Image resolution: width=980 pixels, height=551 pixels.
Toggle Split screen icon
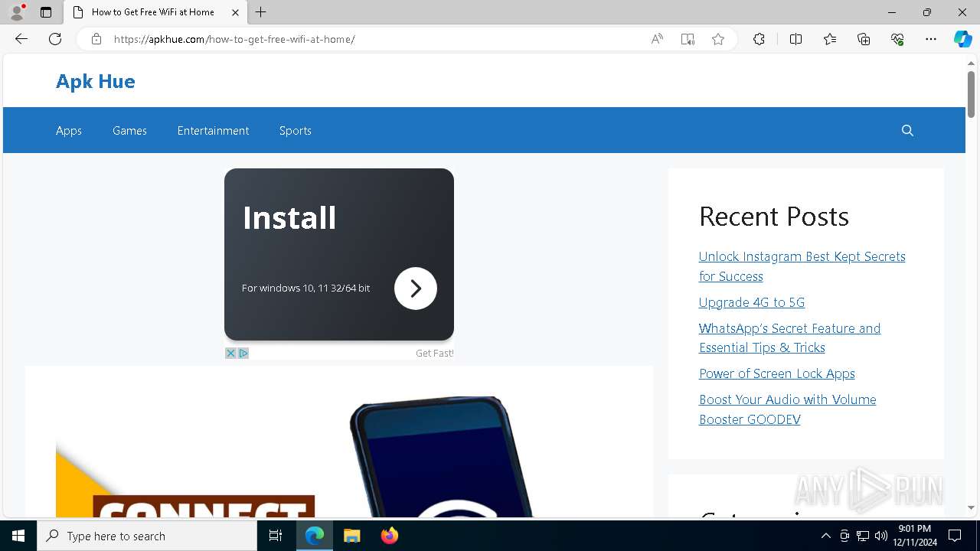point(795,39)
